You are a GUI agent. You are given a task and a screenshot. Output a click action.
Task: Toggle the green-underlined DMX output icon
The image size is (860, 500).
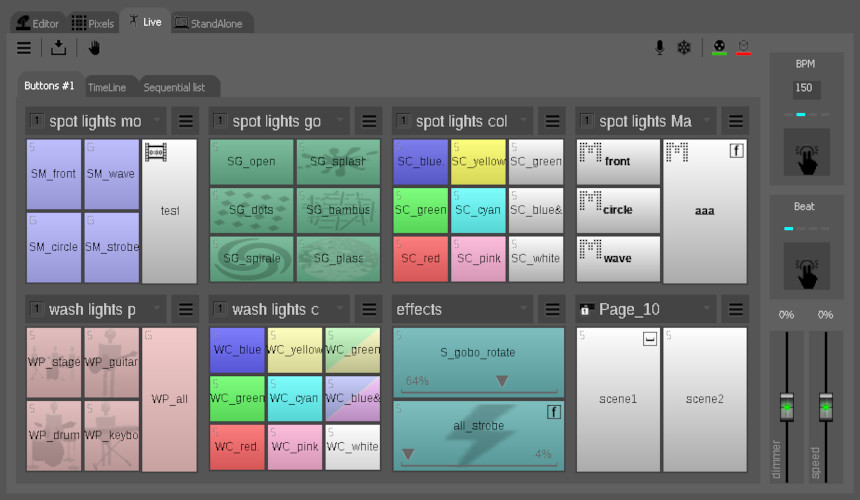(719, 47)
